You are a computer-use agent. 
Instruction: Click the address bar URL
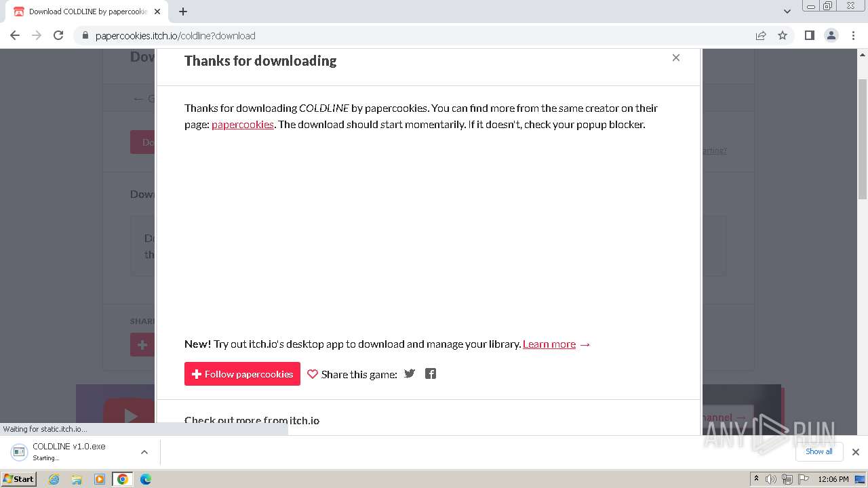point(176,36)
